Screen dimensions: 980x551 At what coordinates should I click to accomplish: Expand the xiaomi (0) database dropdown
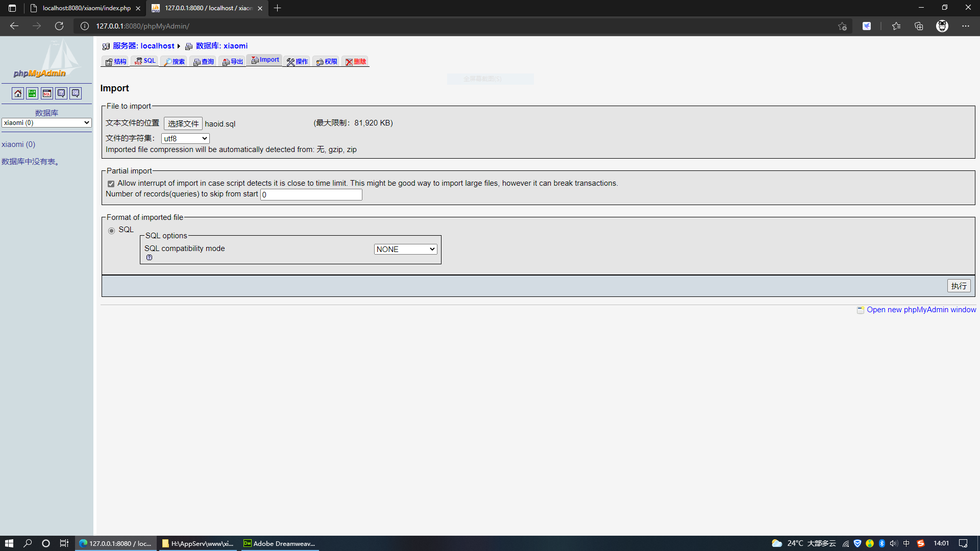(46, 123)
